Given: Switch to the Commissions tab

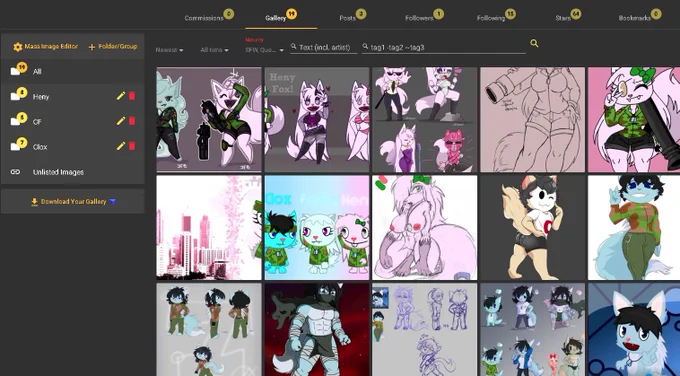Looking at the screenshot, I should coord(204,18).
